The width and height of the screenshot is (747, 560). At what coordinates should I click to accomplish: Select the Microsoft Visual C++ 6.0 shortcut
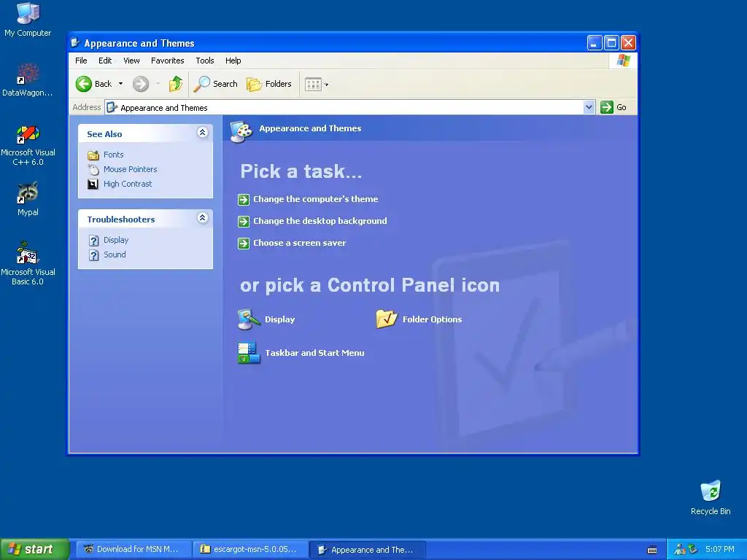[x=28, y=145]
